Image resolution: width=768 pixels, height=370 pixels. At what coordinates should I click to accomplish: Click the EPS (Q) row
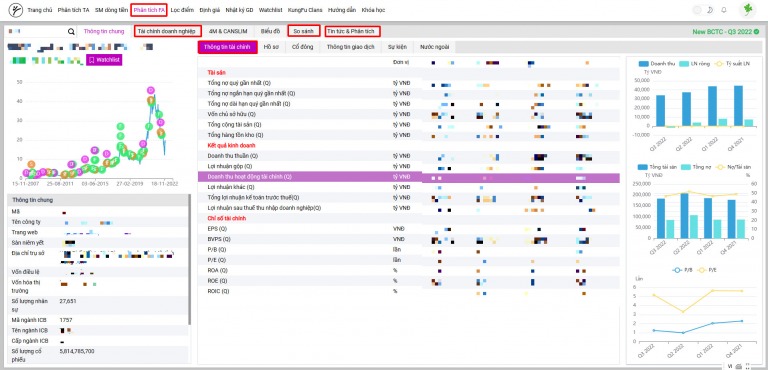(x=408, y=228)
